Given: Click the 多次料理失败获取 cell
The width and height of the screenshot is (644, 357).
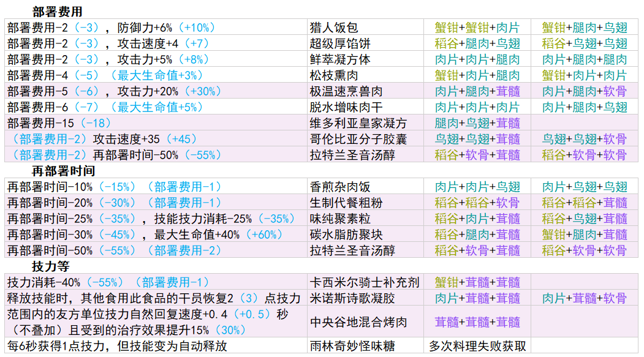Looking at the screenshot, I should point(477,346).
